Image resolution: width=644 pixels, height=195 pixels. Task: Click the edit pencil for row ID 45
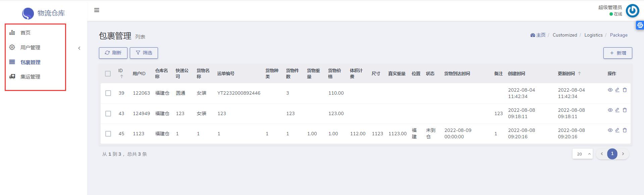(617, 130)
